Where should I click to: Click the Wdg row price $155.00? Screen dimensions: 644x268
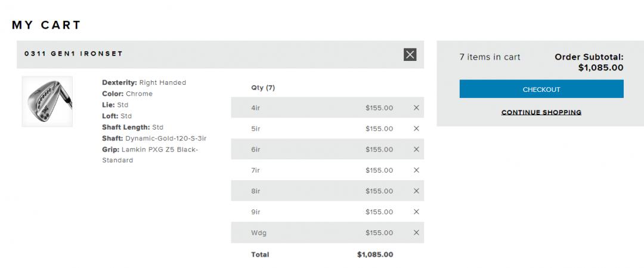click(x=379, y=233)
